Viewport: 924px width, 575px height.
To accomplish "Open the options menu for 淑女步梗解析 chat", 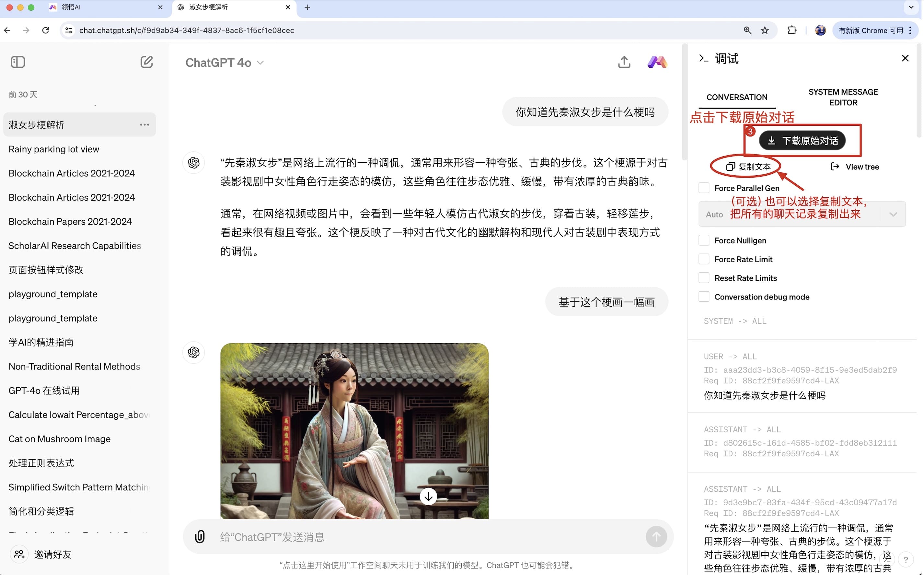I will tap(144, 125).
